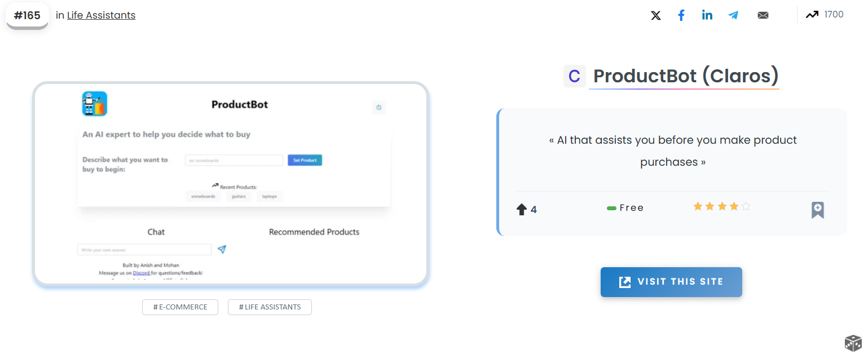Open the Life Assistants category link
This screenshot has width=868, height=354.
[101, 15]
